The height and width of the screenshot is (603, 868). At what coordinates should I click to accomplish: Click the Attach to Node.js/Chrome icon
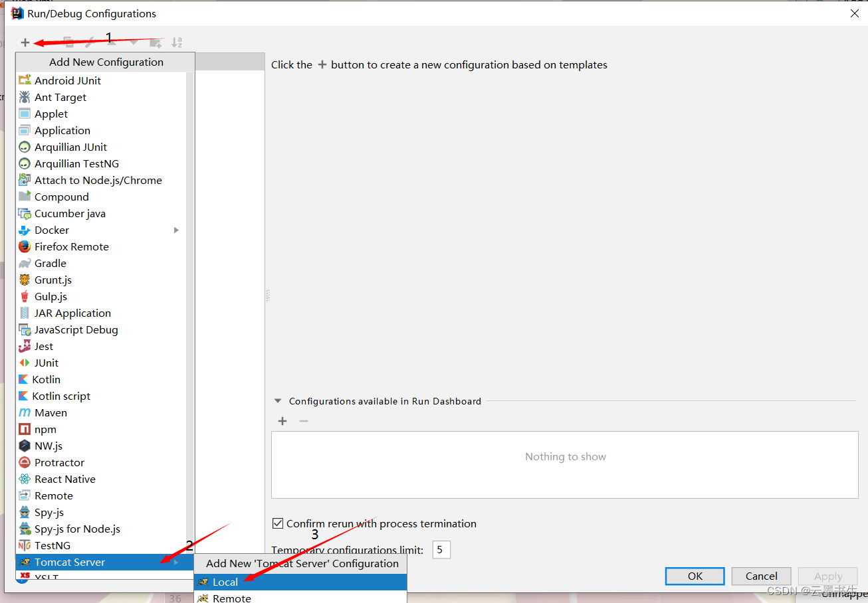point(25,180)
